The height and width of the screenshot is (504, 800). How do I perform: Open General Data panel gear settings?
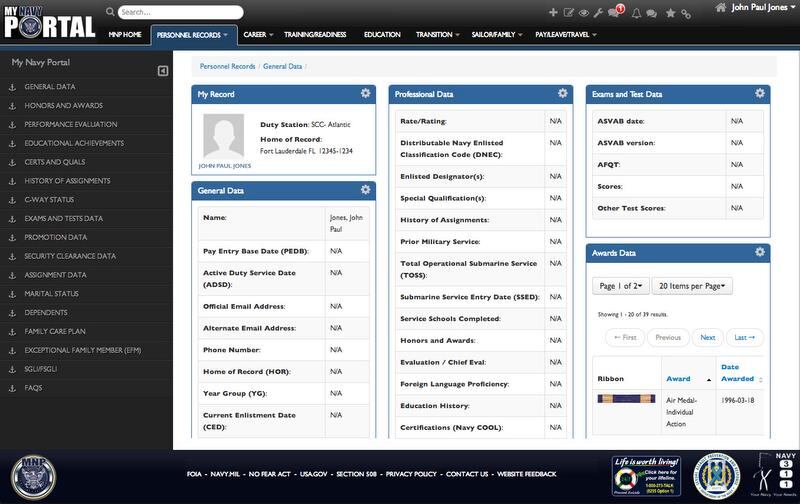pos(365,189)
